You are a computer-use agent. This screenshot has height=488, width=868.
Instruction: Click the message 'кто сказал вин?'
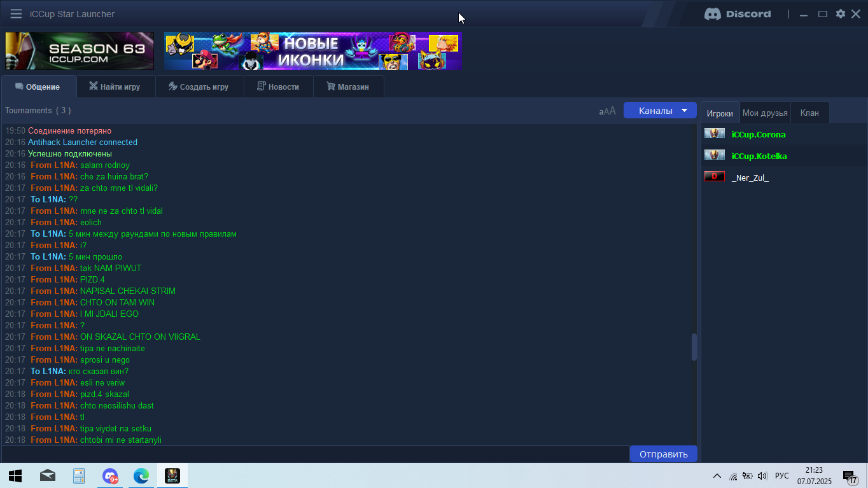(99, 372)
